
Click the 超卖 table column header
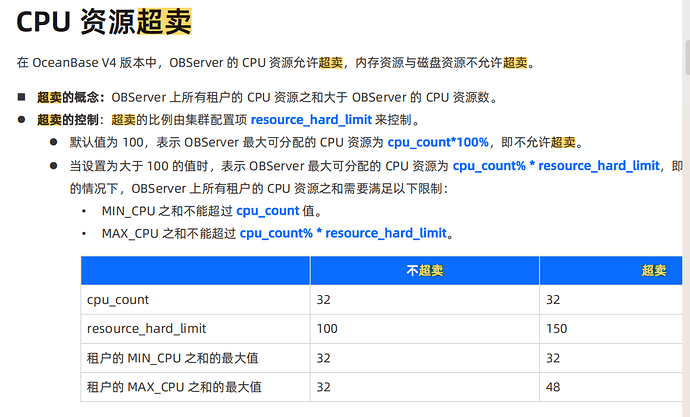611,270
